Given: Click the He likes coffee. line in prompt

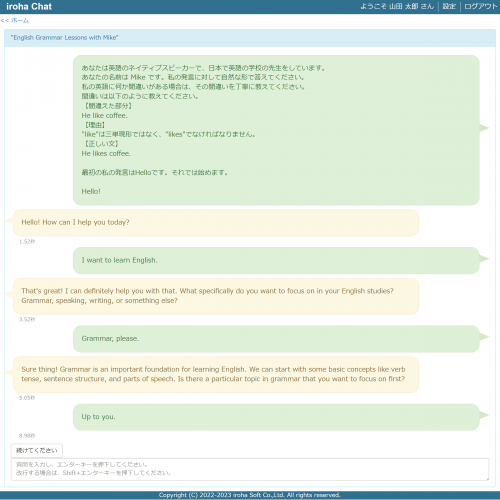Looking at the screenshot, I should (x=106, y=154).
